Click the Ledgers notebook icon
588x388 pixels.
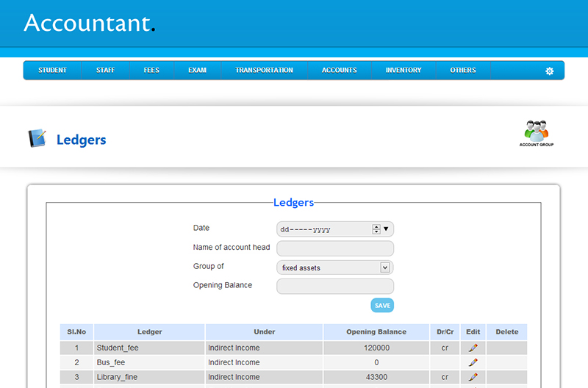pos(37,139)
